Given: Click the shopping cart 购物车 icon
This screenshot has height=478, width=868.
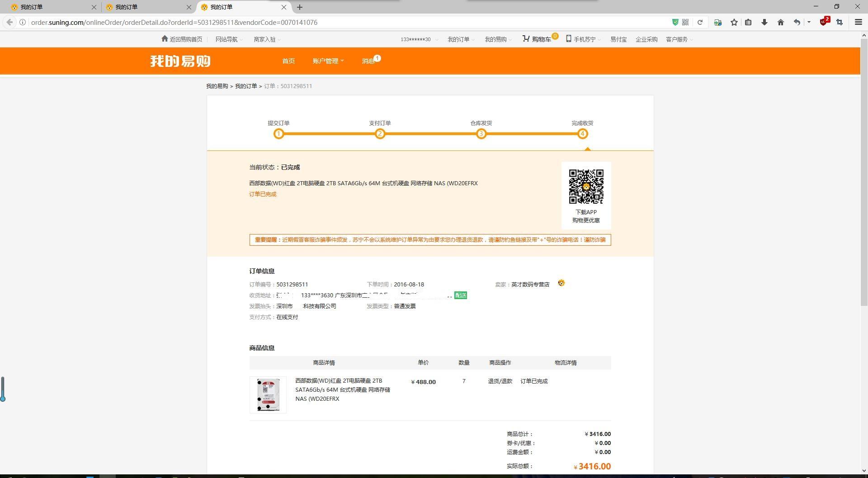Looking at the screenshot, I should pos(526,39).
